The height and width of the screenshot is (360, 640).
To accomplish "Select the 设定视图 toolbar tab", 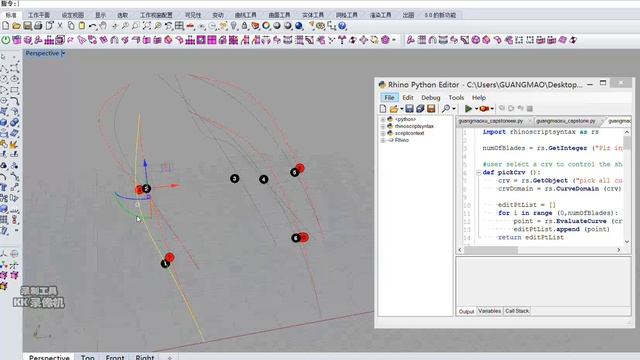I will click(73, 15).
